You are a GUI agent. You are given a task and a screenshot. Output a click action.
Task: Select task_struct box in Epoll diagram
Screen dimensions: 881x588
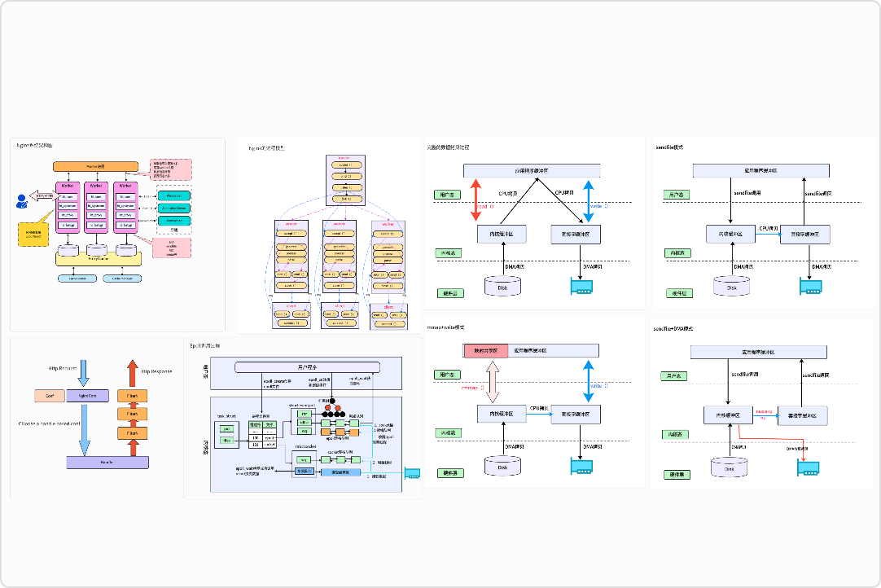tap(227, 434)
